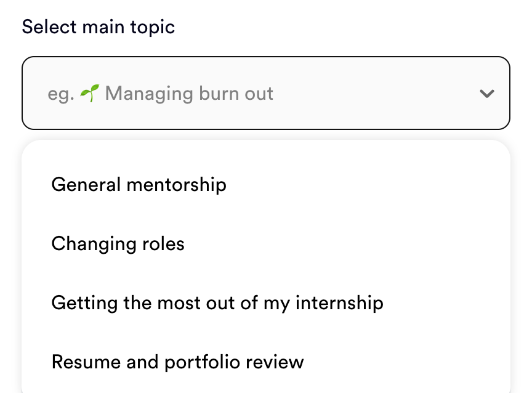Click the seedling emoji in placeholder
Screen dimensions: 532x393
pos(90,94)
